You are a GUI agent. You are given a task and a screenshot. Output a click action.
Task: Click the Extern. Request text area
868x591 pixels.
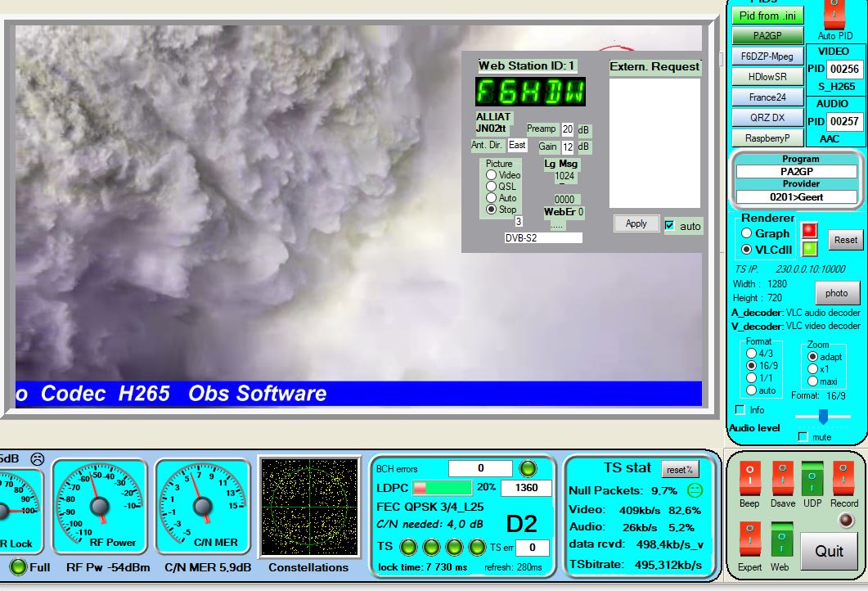tap(654, 143)
